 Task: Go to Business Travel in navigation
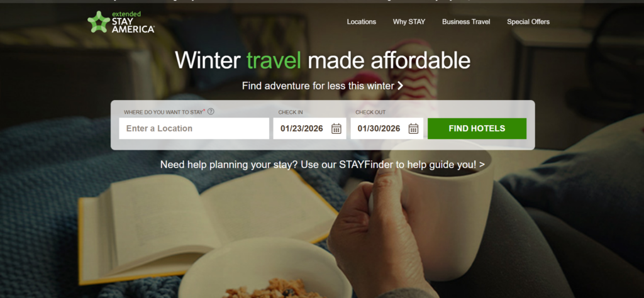coord(466,22)
